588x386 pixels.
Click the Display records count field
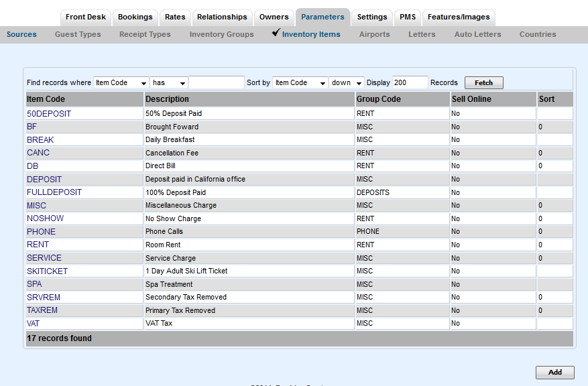[x=410, y=82]
